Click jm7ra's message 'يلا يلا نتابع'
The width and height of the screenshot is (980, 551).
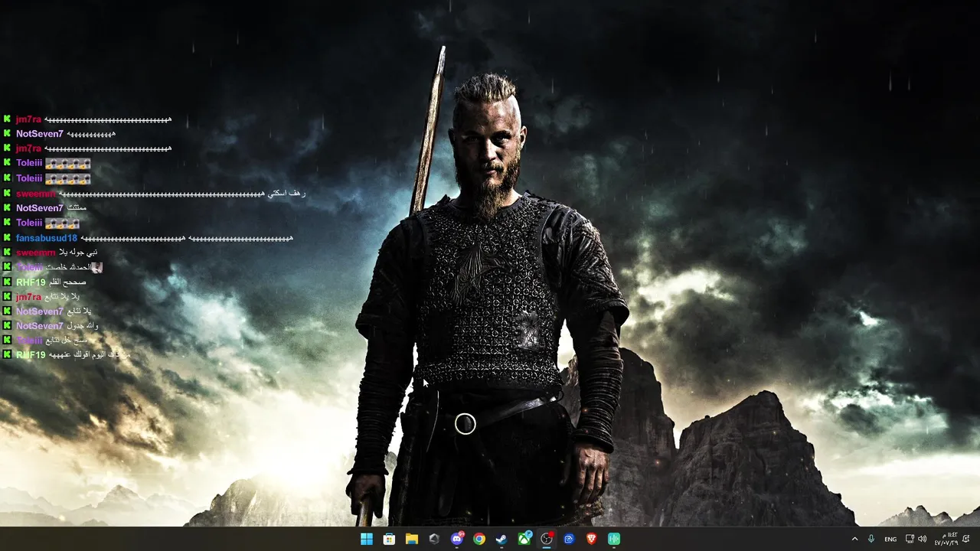pos(62,297)
